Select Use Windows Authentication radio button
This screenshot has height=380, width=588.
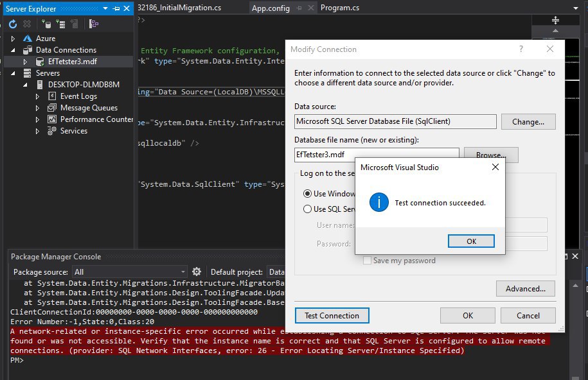pyautogui.click(x=307, y=194)
